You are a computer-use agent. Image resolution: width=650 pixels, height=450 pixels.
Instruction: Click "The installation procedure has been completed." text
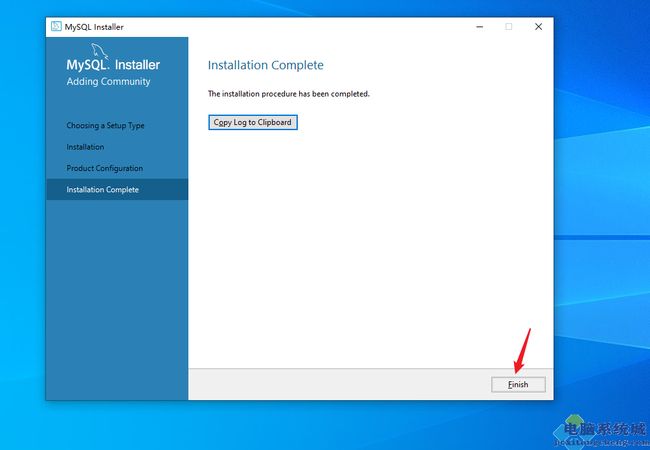pyautogui.click(x=289, y=94)
